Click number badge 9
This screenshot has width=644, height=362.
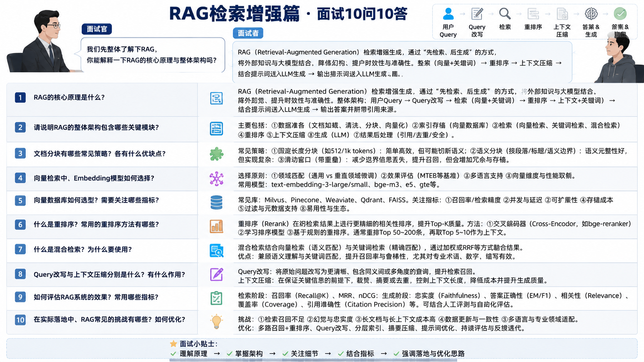[20, 297]
